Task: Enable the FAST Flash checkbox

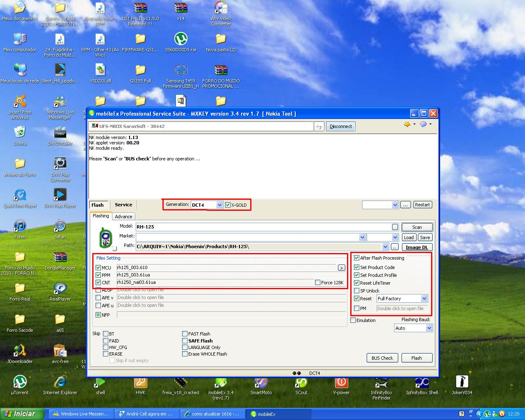Action: [x=185, y=333]
